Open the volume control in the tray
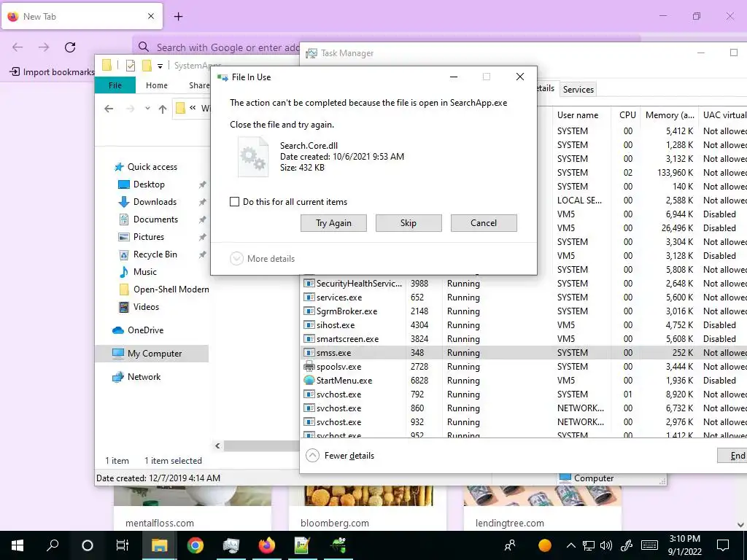Viewport: 747px width, 560px height. 606,545
